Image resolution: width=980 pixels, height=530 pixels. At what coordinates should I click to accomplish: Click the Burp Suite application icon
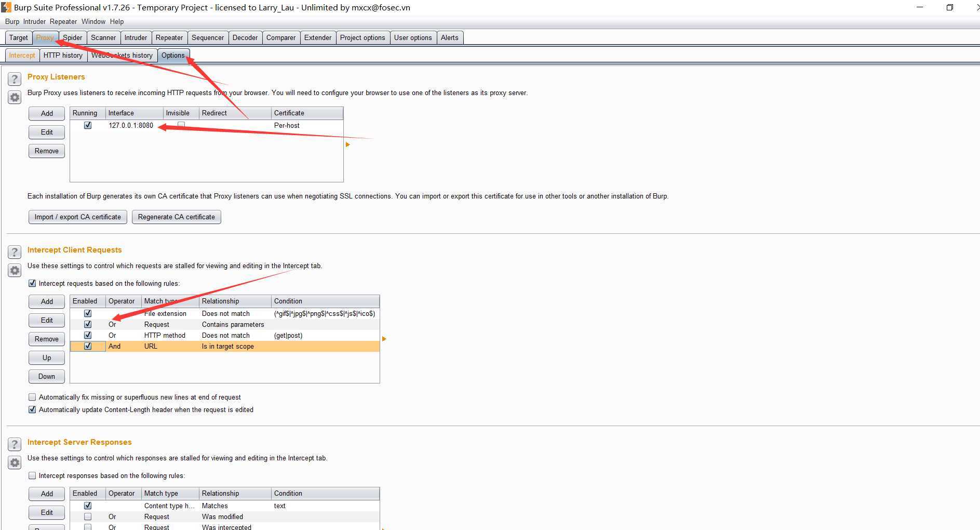pos(6,7)
